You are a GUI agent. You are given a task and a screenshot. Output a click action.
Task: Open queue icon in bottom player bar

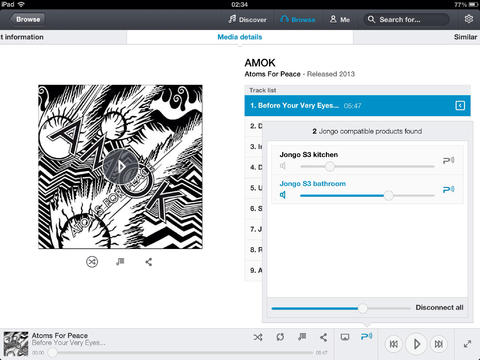(x=302, y=337)
